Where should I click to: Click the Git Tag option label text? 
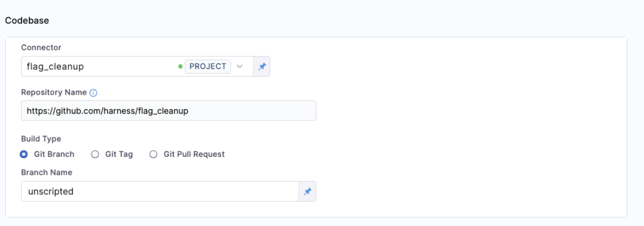pyautogui.click(x=119, y=154)
